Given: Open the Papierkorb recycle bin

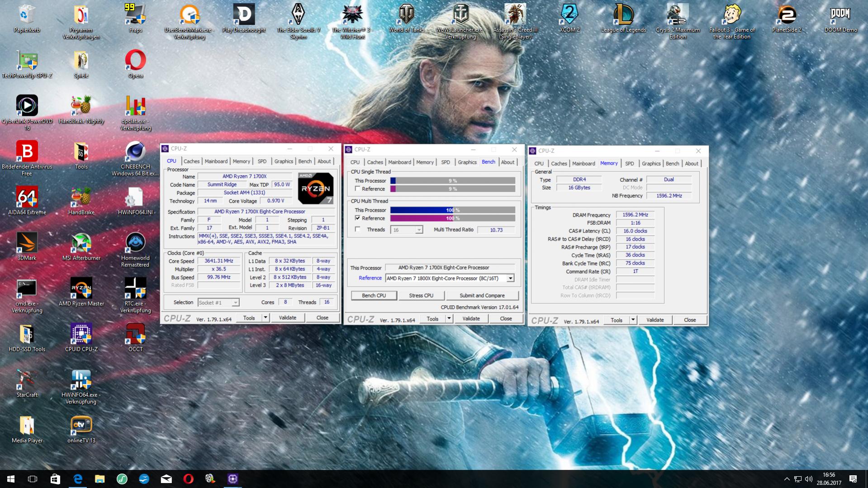Looking at the screenshot, I should (x=27, y=18).
